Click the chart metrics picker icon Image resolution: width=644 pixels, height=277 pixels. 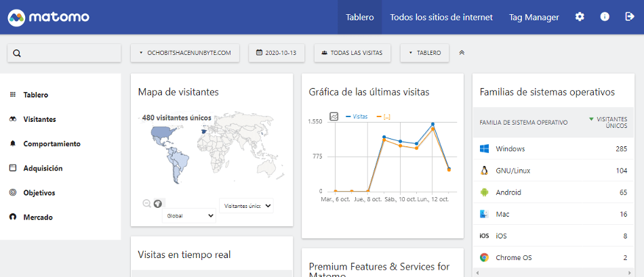334,116
